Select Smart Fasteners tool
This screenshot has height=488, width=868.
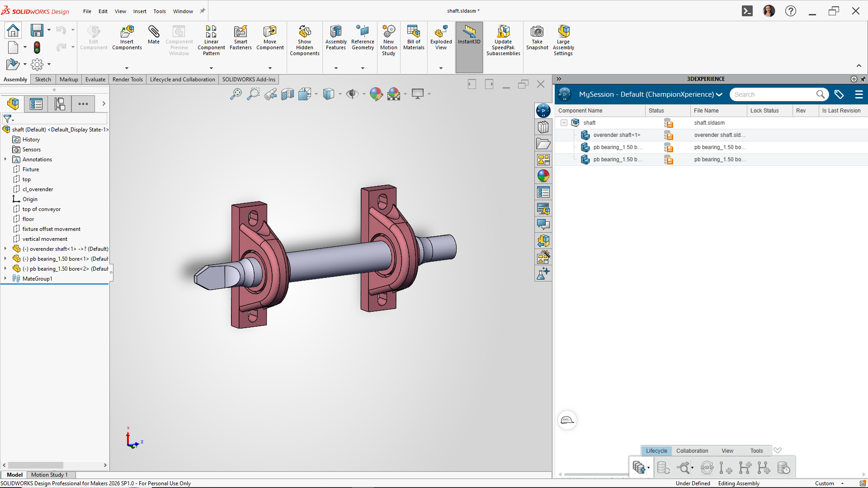tap(241, 32)
